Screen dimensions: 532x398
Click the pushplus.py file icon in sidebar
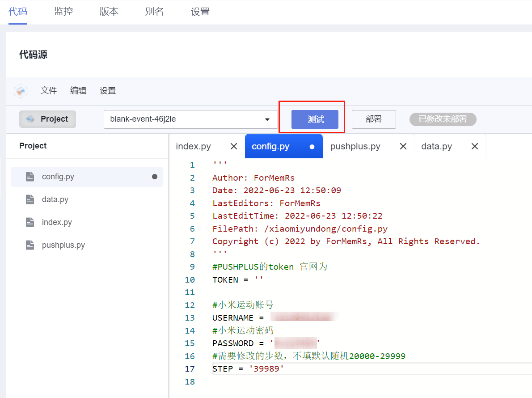[x=30, y=245]
